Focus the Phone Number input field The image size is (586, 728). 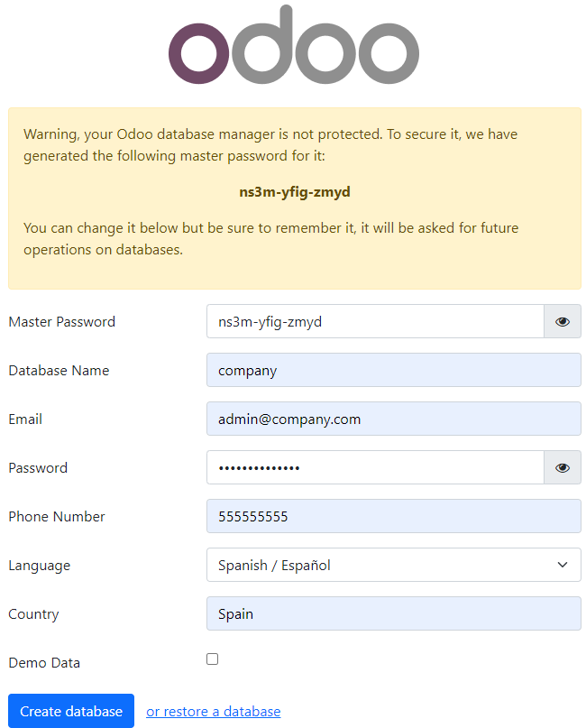(393, 516)
